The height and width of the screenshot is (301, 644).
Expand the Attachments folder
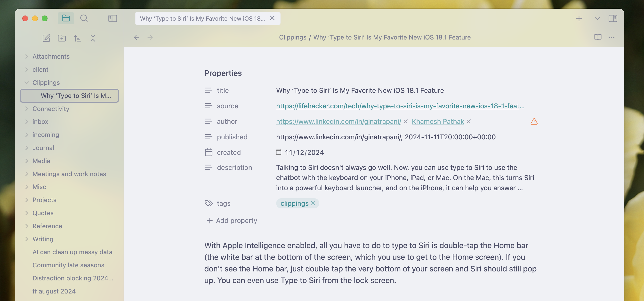click(x=26, y=56)
